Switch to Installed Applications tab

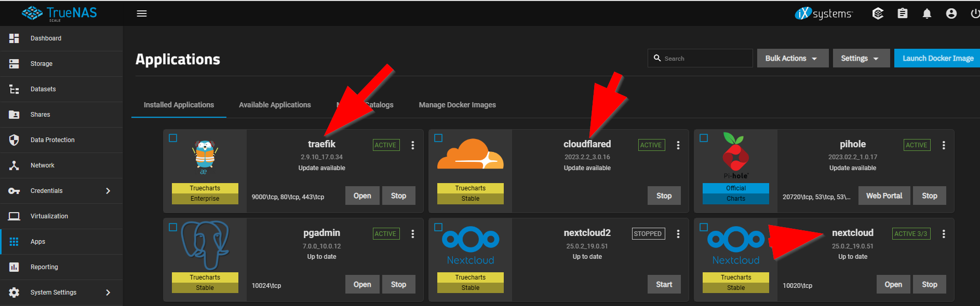(x=179, y=105)
